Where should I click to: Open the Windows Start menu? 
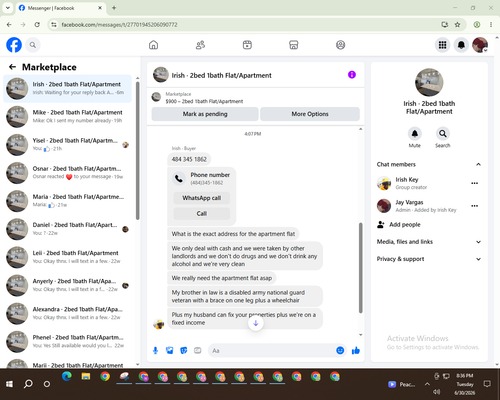click(9, 384)
